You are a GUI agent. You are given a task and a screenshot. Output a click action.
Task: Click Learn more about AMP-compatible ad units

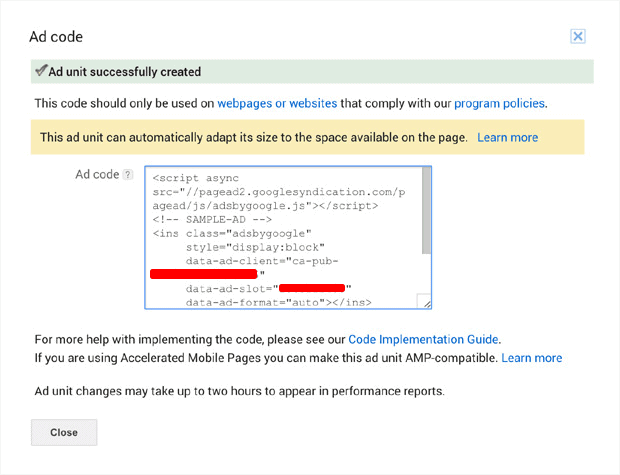(531, 358)
